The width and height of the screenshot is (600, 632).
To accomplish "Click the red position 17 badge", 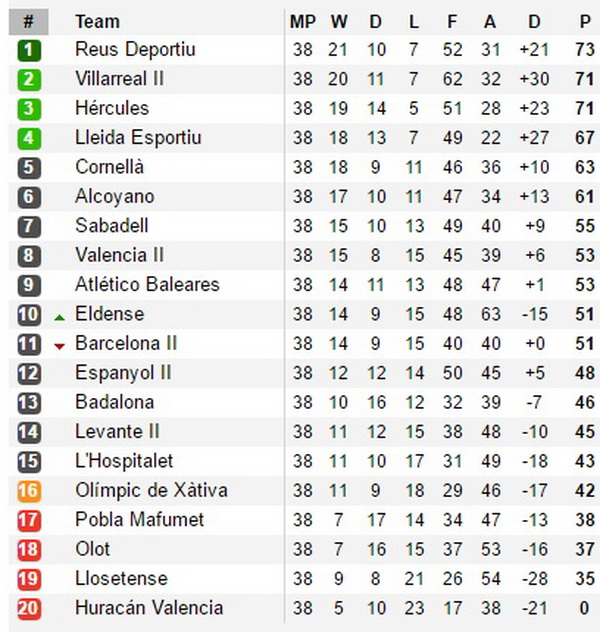I will [29, 520].
